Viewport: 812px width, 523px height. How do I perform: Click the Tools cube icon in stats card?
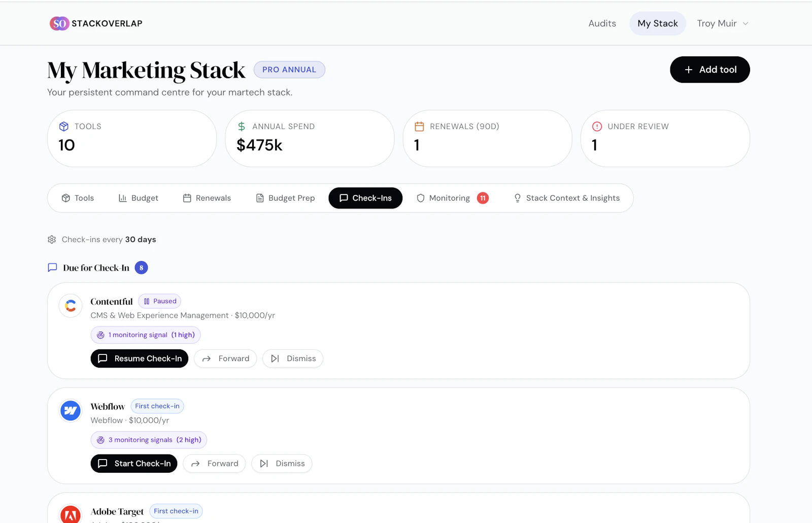[64, 126]
